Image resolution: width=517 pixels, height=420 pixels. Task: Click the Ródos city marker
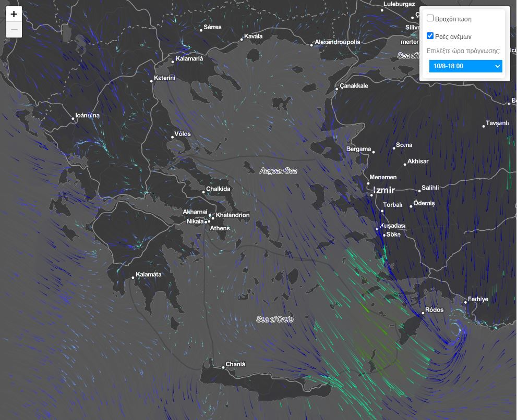point(423,313)
